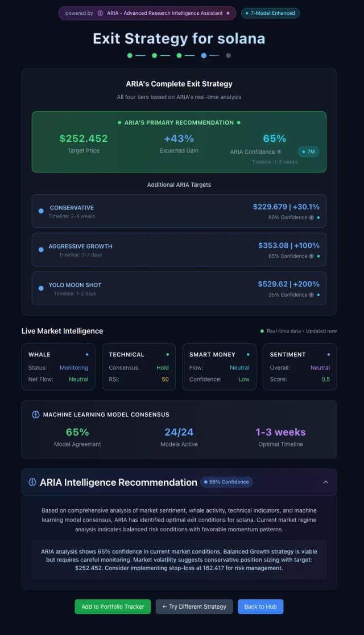This screenshot has height=635, width=364.
Task: Click the Try Different Strategy button
Action: [194, 607]
